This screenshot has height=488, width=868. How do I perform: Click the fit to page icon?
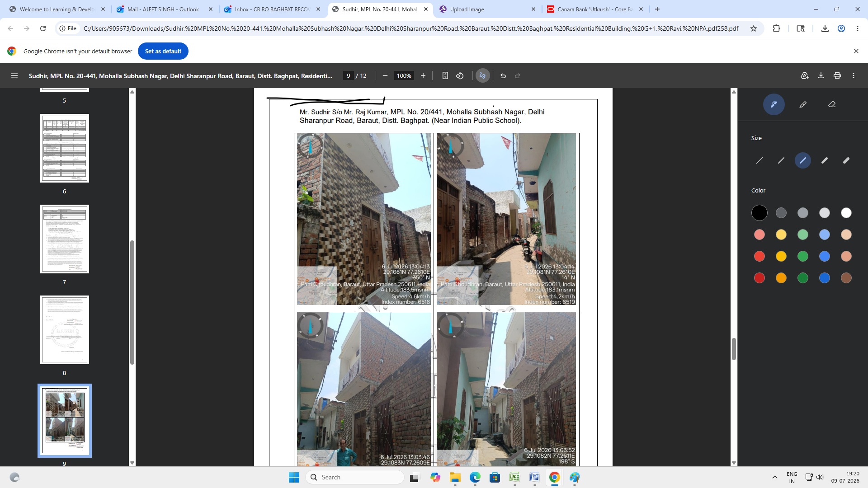445,76
